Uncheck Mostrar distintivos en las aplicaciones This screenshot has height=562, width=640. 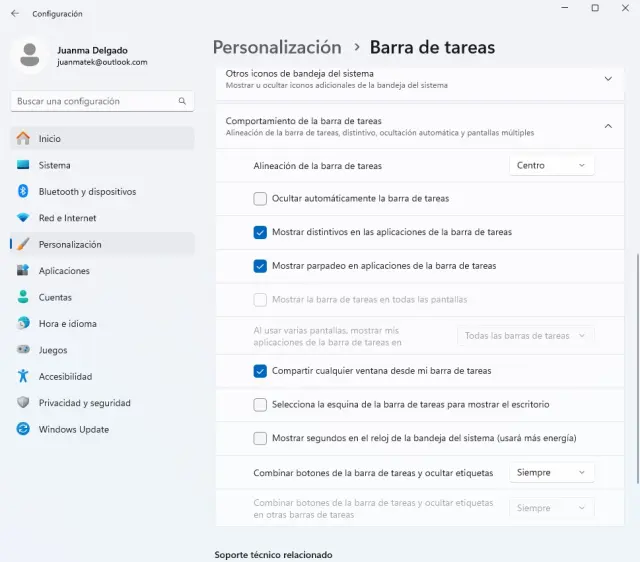point(260,232)
